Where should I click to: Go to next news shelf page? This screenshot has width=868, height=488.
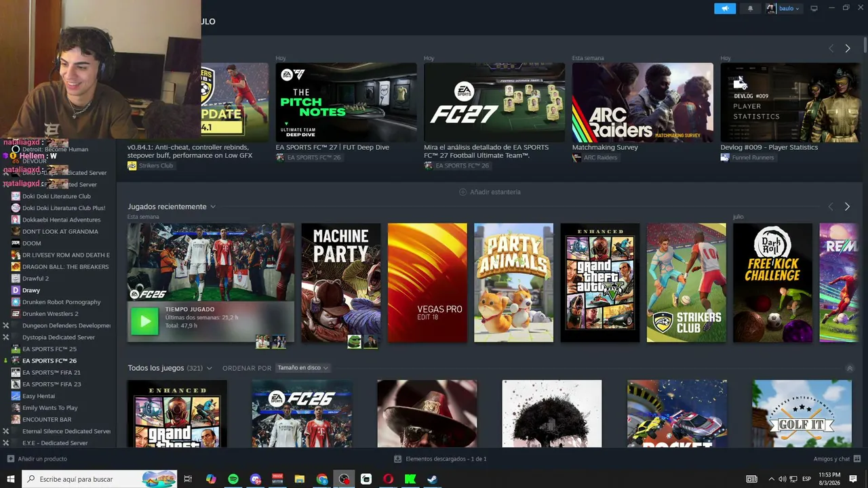tap(847, 48)
